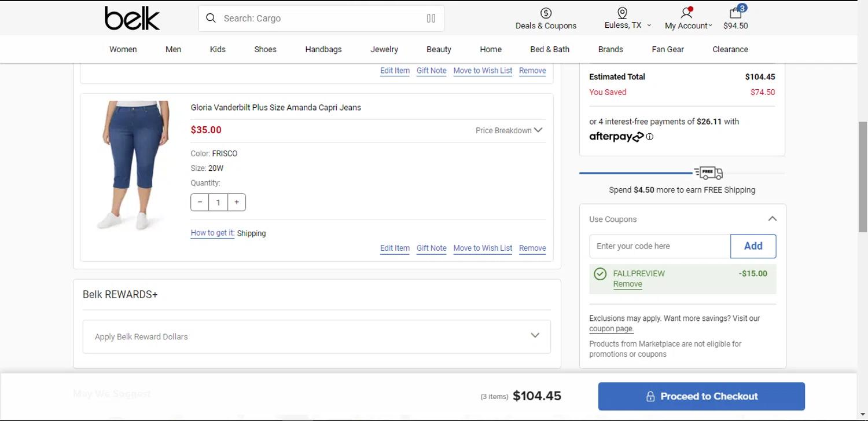Expand Apply Belk Reward Dollars
The height and width of the screenshot is (421, 868).
click(x=535, y=336)
